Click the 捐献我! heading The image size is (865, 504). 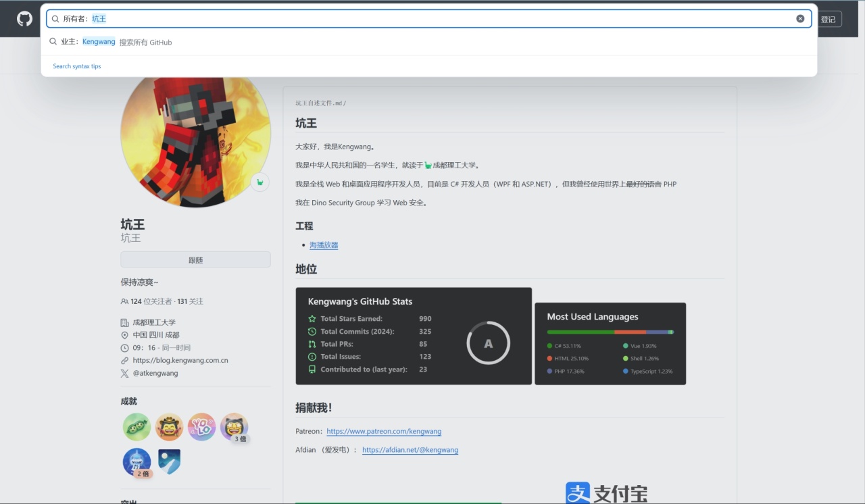pos(314,407)
